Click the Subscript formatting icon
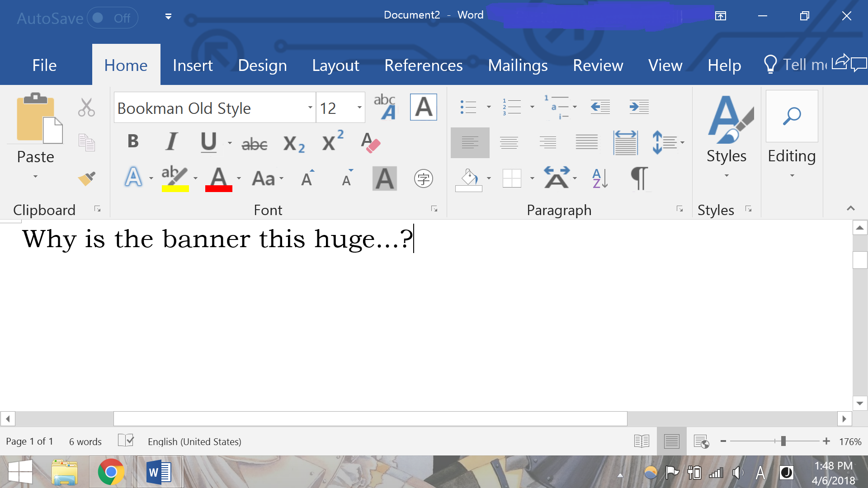The width and height of the screenshot is (868, 488). (x=293, y=143)
